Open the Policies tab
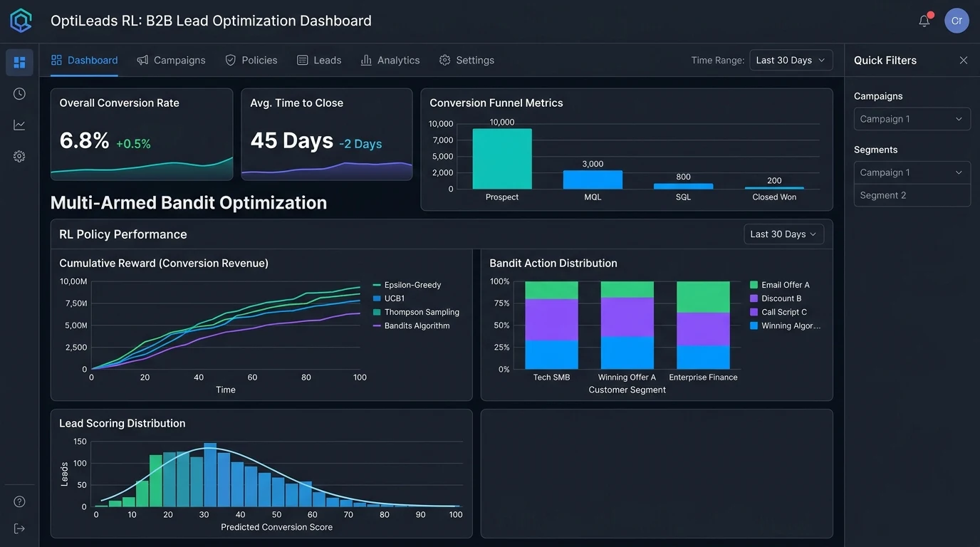The height and width of the screenshot is (547, 980). (x=251, y=61)
